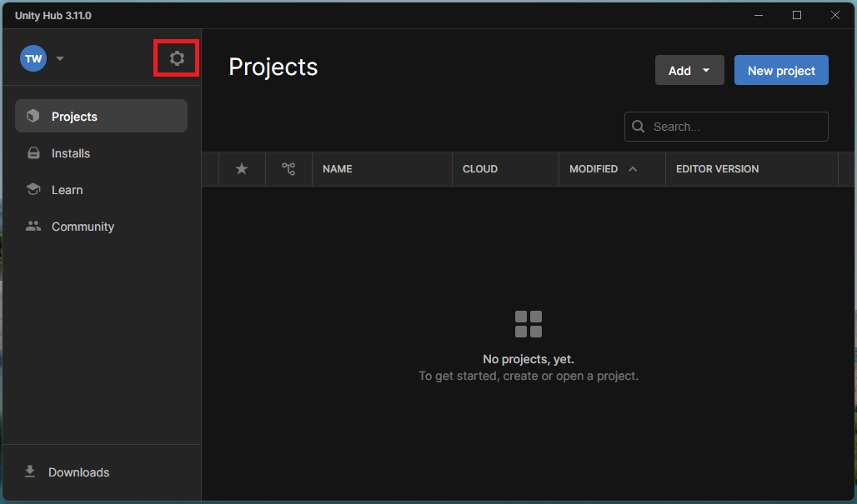Click the EDITOR VERSION column header
Image resolution: width=857 pixels, height=504 pixels.
click(751, 169)
